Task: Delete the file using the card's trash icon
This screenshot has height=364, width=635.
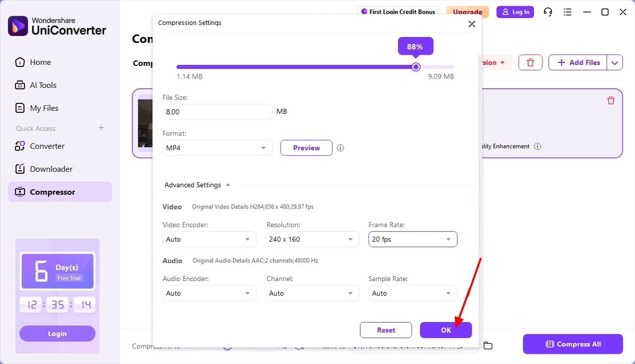Action: (611, 101)
